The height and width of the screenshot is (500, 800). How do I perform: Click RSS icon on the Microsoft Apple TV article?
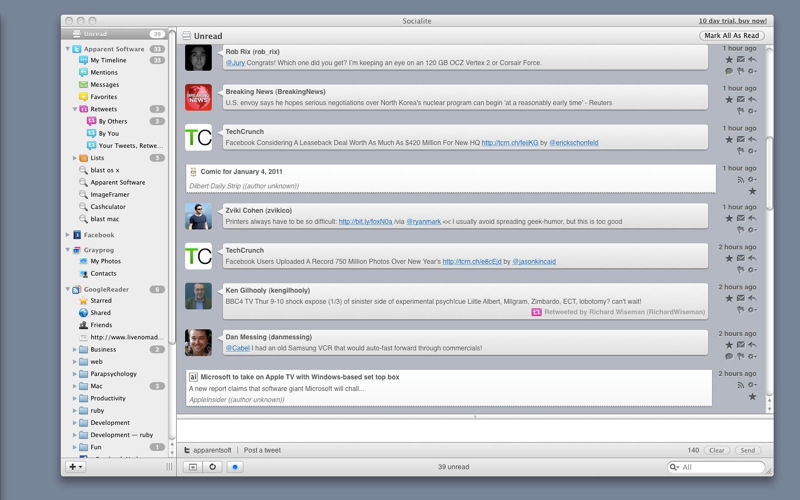pos(741,385)
